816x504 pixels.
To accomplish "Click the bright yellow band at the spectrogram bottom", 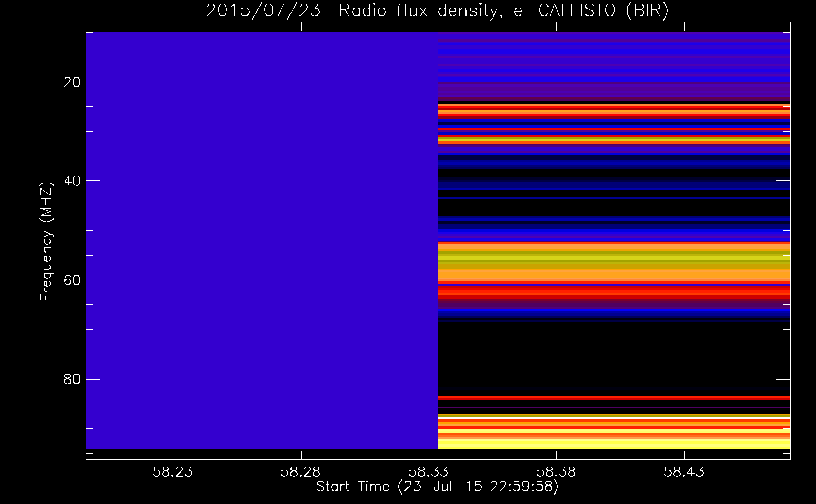I will click(614, 444).
